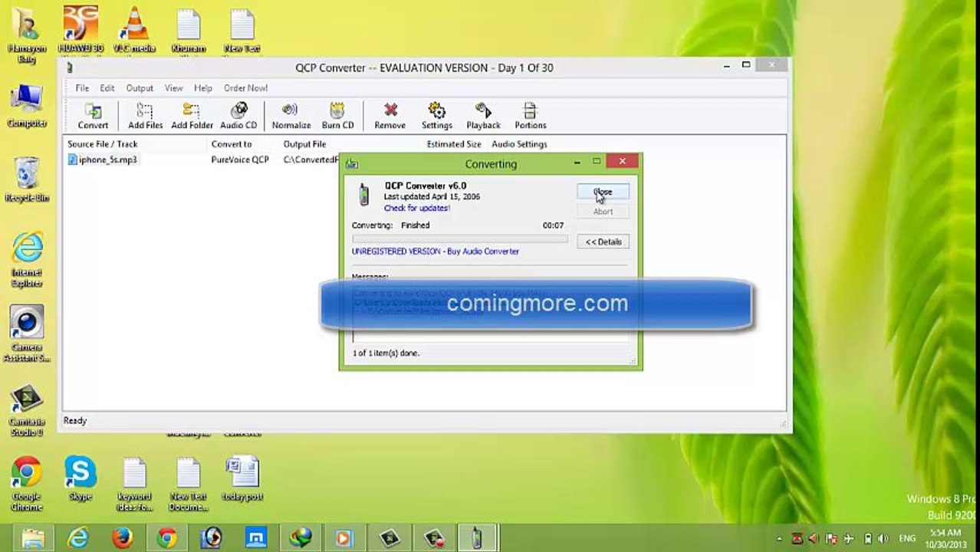This screenshot has height=552, width=980.
Task: Select the keyword ideas desktop text file
Action: 134,483
